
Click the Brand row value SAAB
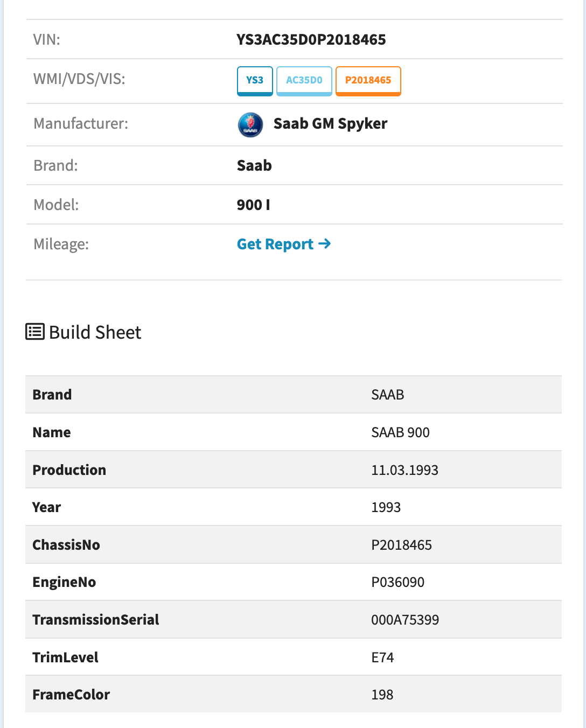point(387,395)
